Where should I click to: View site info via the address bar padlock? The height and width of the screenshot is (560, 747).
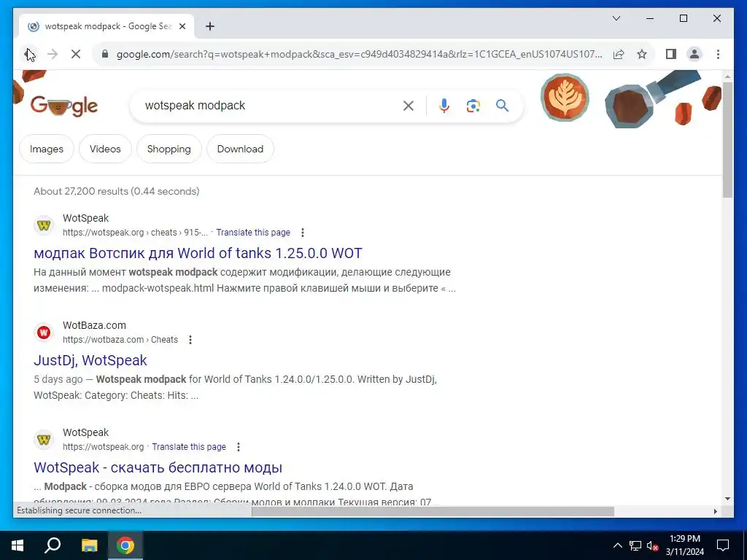coord(105,54)
